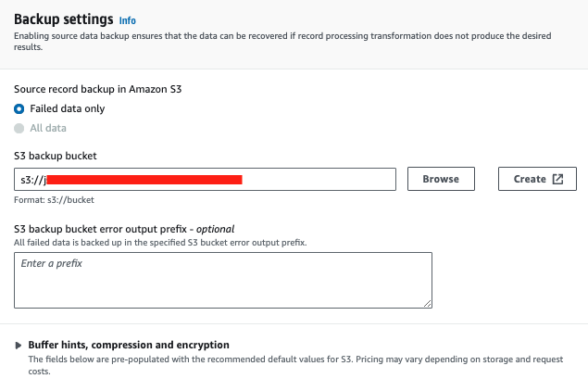Click the error output prefix optional label
The image size is (588, 391).
coord(124,229)
